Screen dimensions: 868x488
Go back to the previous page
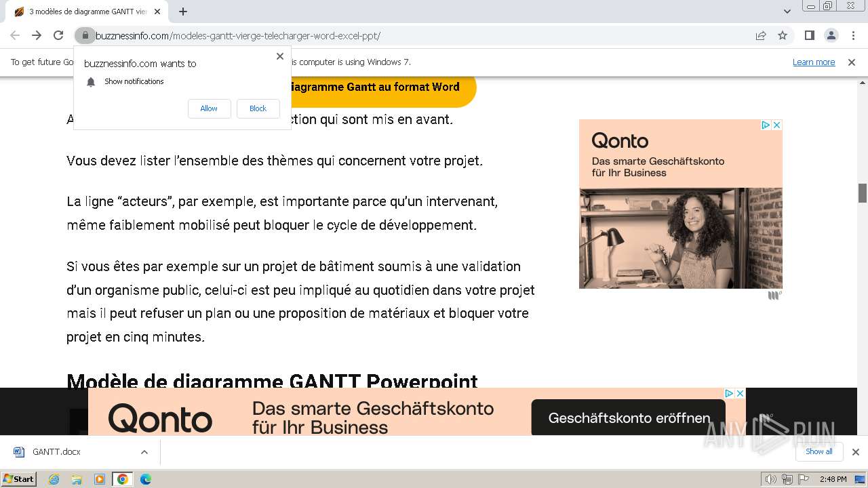[15, 35]
